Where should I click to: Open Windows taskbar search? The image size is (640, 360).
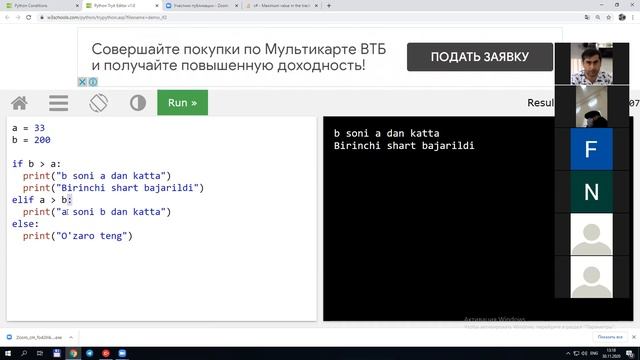[x=24, y=353]
